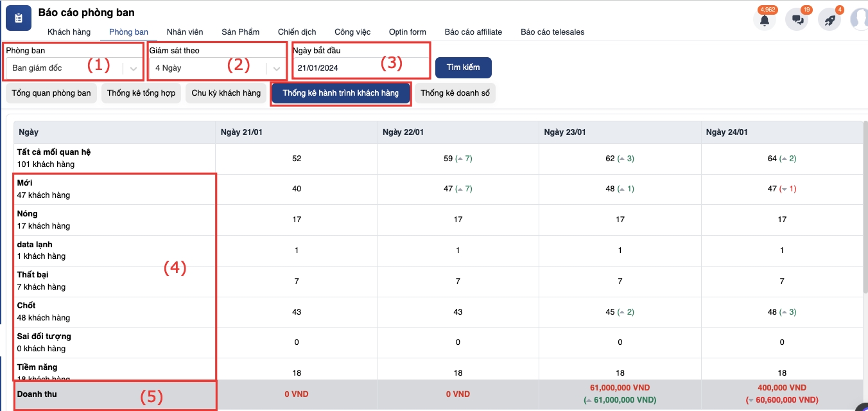The width and height of the screenshot is (868, 411).
Task: Show the Chu kỳ khách hàng report
Action: (226, 93)
